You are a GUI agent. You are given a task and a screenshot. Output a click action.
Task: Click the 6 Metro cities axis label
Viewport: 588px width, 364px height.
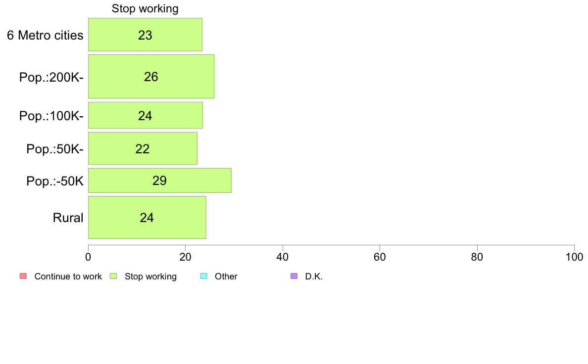(x=45, y=35)
